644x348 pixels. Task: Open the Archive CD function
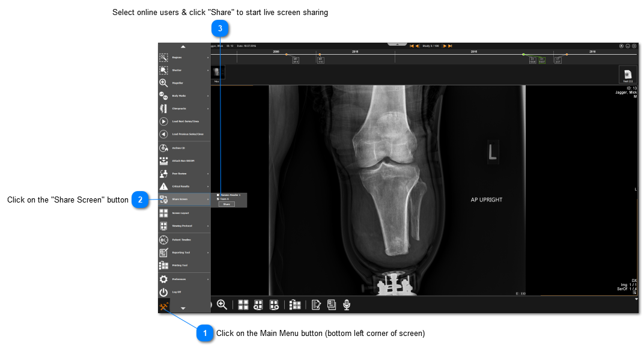(x=180, y=147)
